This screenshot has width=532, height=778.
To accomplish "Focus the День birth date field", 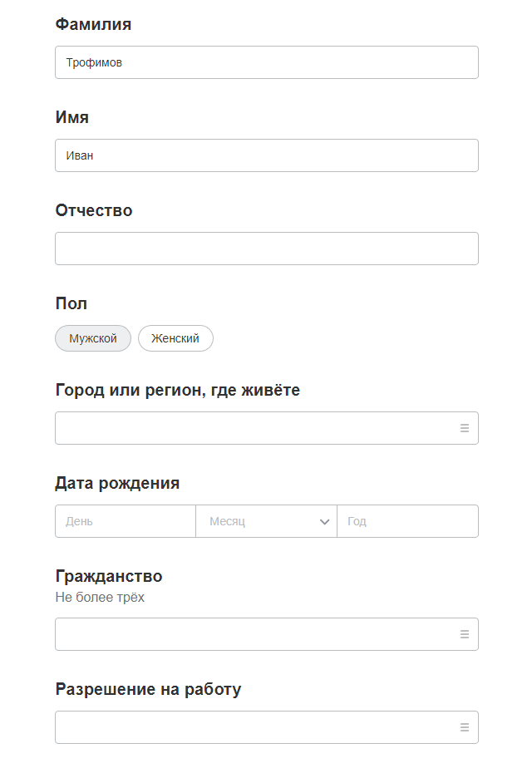I will [126, 521].
